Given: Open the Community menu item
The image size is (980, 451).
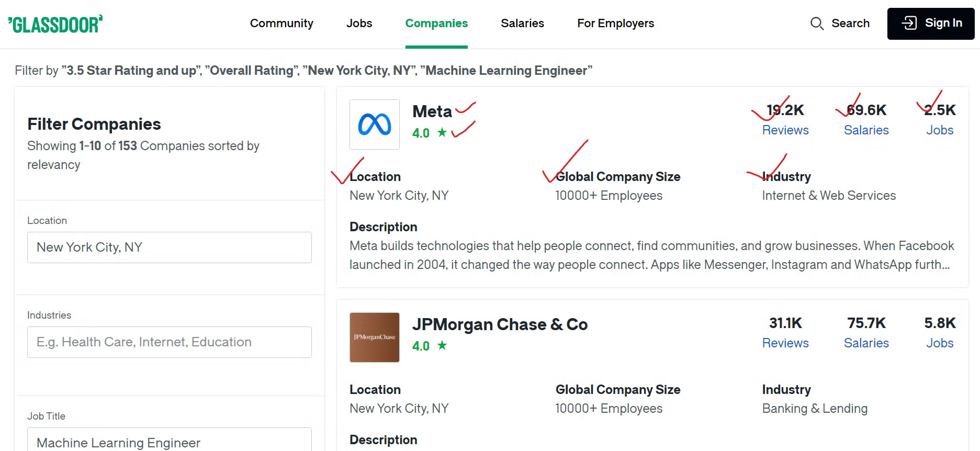Looking at the screenshot, I should pyautogui.click(x=281, y=23).
